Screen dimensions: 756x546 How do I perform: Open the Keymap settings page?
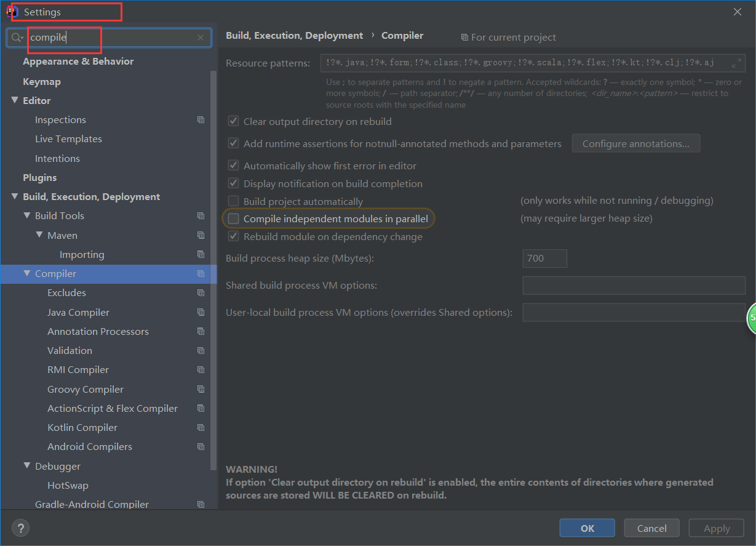(41, 81)
